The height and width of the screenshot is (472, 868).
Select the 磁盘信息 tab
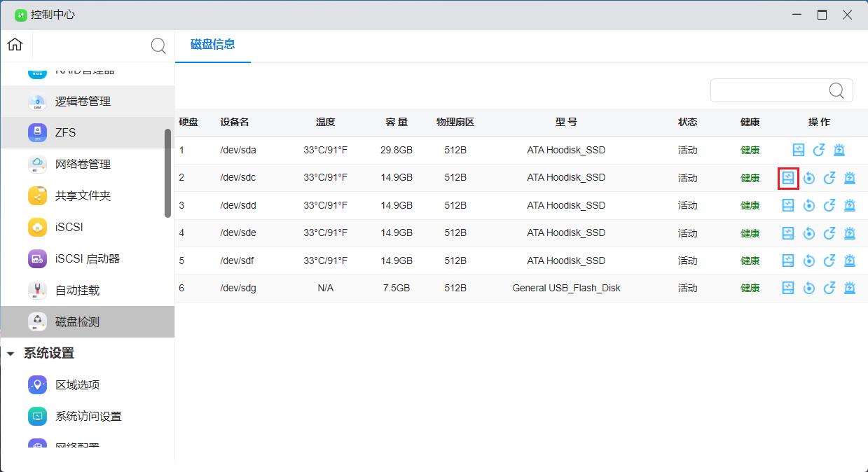click(x=212, y=45)
